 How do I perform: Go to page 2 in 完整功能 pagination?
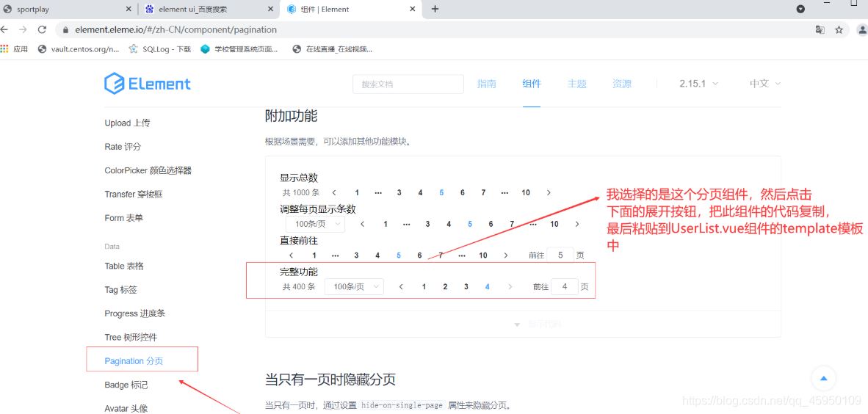[x=445, y=287]
